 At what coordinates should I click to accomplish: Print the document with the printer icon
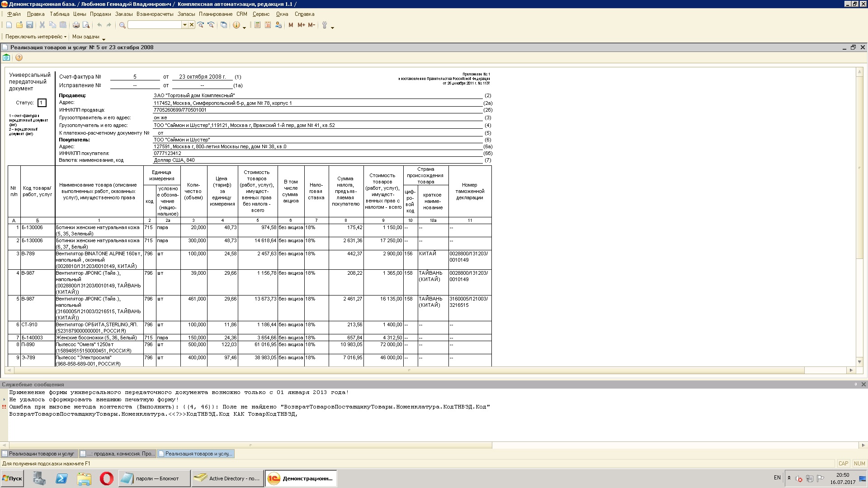[76, 25]
